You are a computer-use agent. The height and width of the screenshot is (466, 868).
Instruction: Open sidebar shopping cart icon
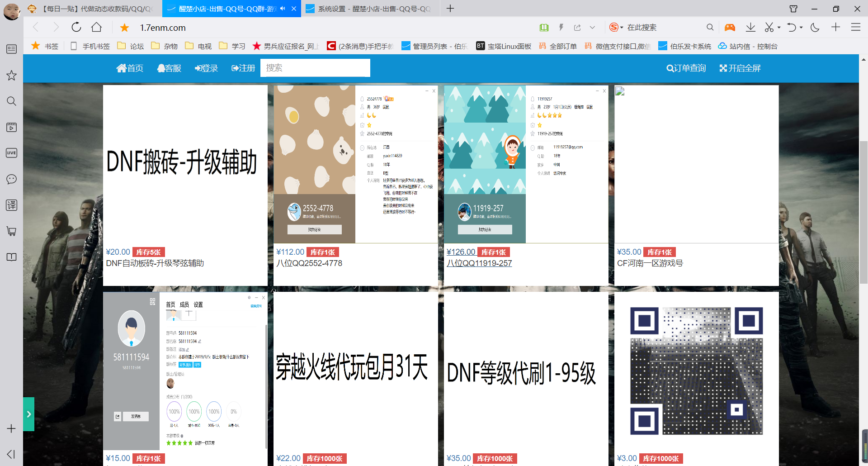coord(11,231)
